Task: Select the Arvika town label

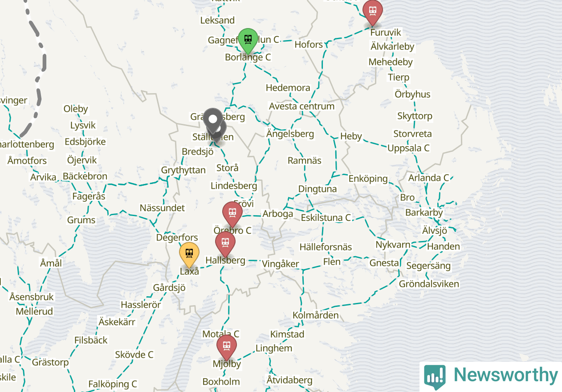Action: tap(43, 177)
